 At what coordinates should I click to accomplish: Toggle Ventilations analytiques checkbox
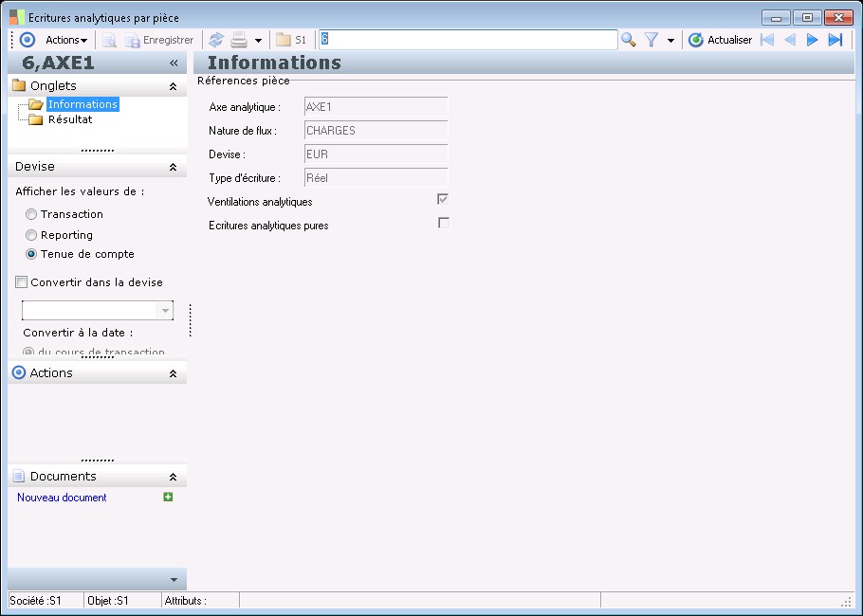443,199
